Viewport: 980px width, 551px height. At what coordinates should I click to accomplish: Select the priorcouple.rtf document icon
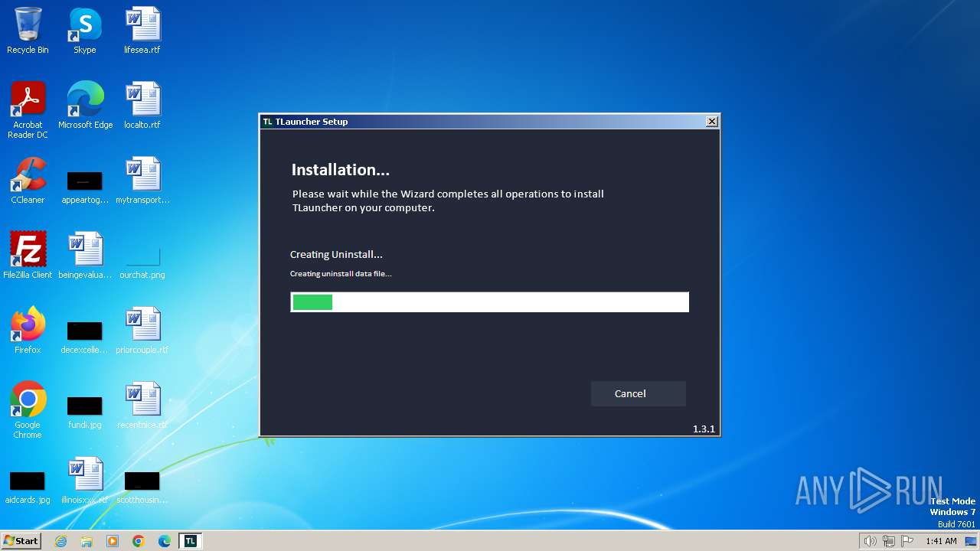pos(142,331)
